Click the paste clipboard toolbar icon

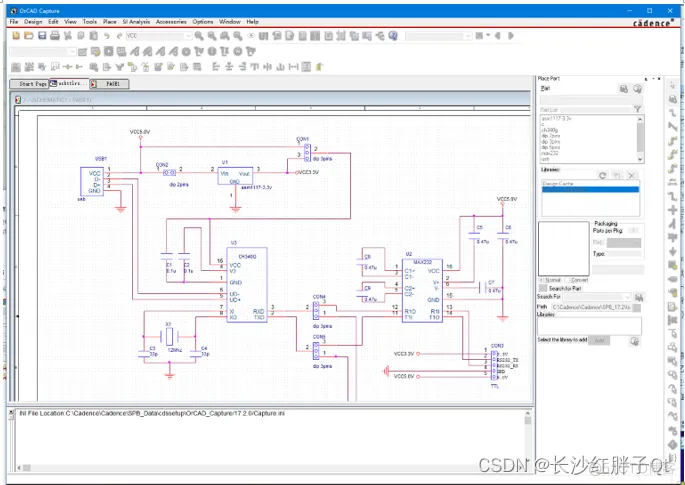pyautogui.click(x=93, y=36)
